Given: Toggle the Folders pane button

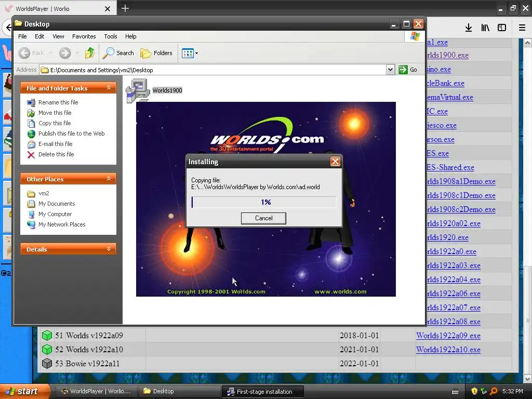Looking at the screenshot, I should click(x=156, y=53).
